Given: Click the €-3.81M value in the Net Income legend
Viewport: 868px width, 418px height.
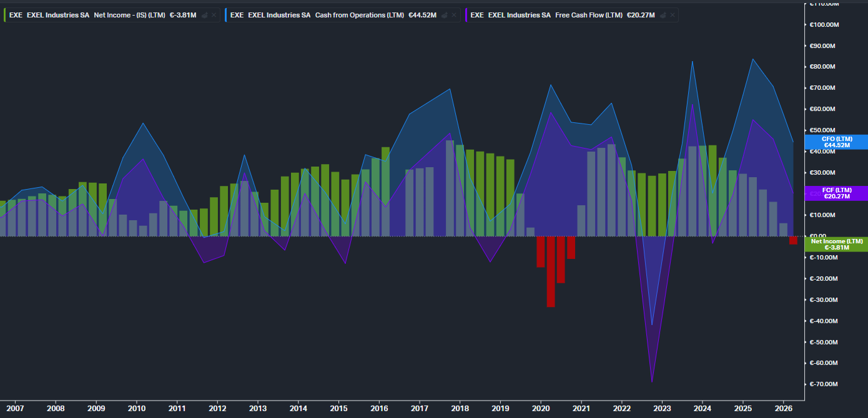Looking at the screenshot, I should [182, 15].
